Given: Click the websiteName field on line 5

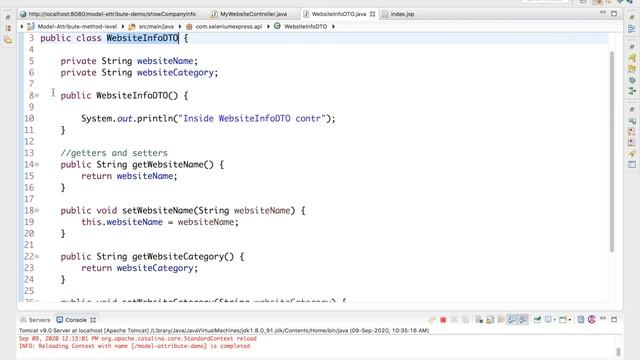Looking at the screenshot, I should tap(165, 61).
